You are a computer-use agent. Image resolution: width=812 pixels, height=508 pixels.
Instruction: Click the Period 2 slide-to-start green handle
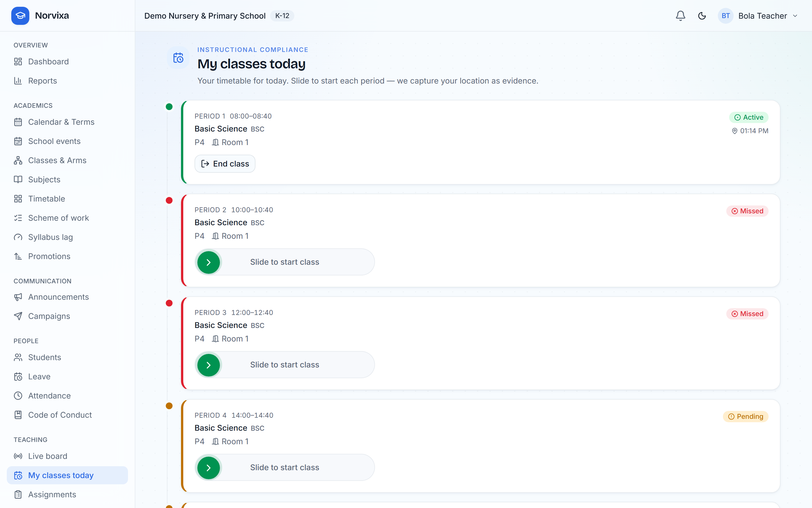pyautogui.click(x=208, y=262)
